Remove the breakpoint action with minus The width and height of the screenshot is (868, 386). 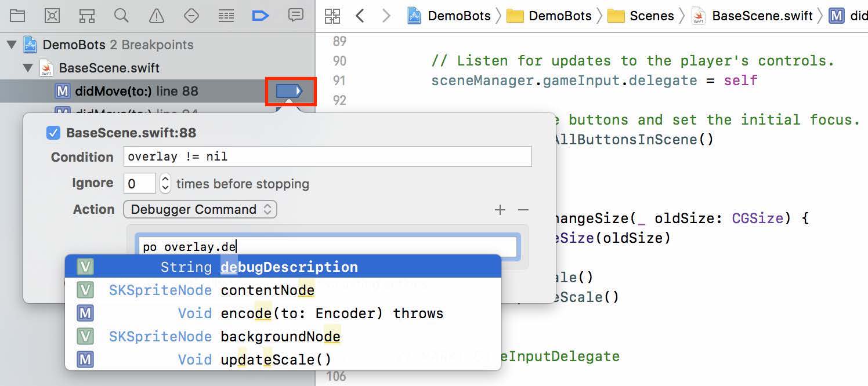pos(523,210)
